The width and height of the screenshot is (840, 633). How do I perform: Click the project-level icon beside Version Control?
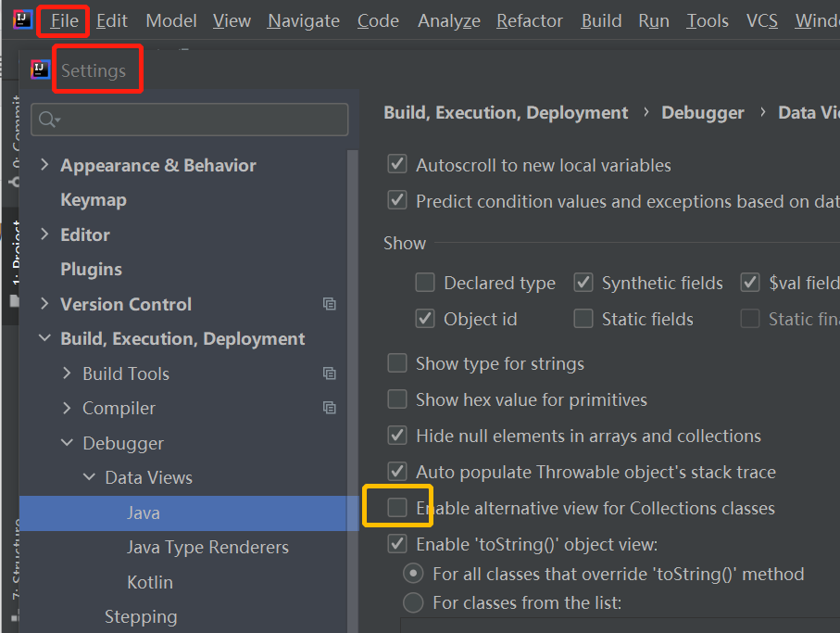tap(329, 304)
